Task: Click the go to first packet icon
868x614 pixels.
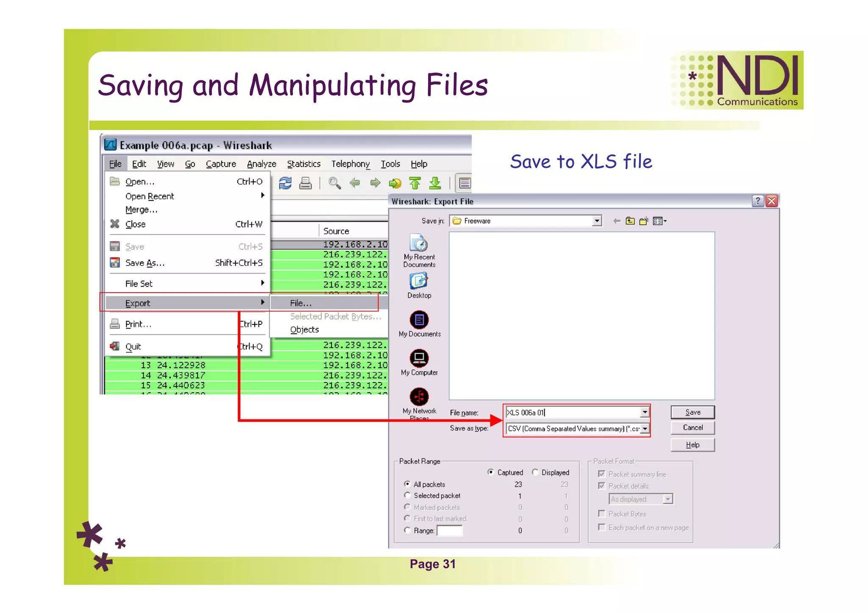Action: coord(415,183)
